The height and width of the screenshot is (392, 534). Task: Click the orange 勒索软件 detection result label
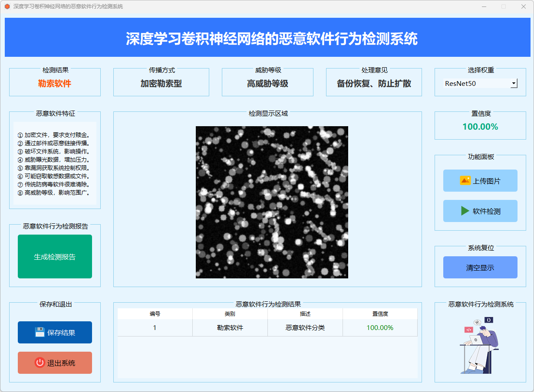coord(55,84)
